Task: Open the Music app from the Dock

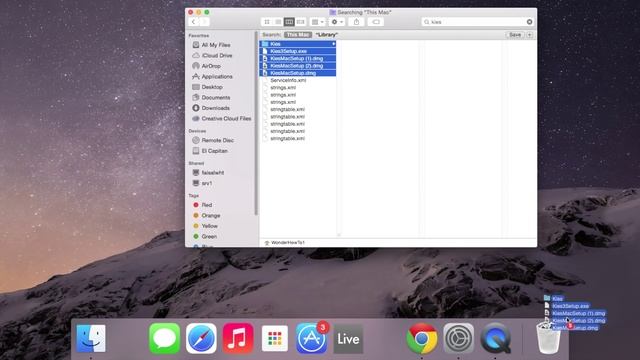Action: (238, 338)
